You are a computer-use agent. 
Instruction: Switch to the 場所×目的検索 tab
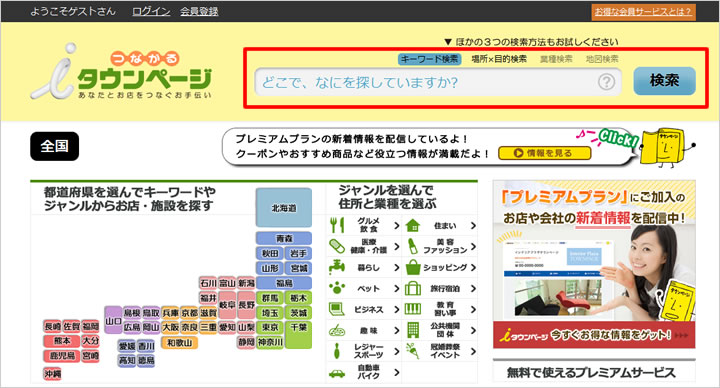point(499,59)
